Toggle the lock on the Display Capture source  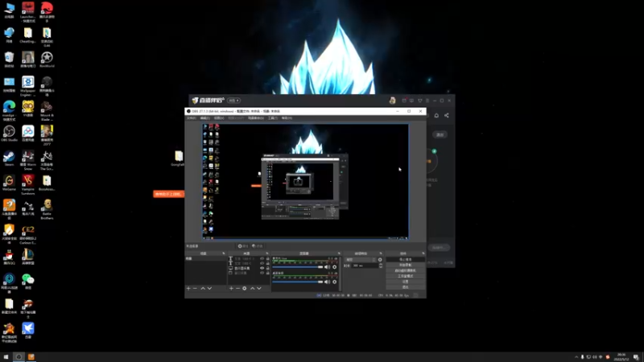[x=268, y=268]
